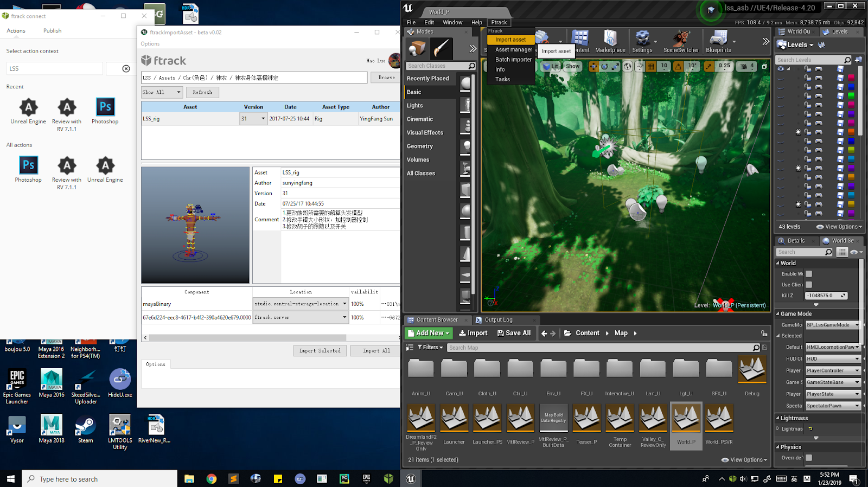The width and height of the screenshot is (868, 487).
Task: Launch the SceneSwitcher toolbar icon
Action: pyautogui.click(x=681, y=41)
